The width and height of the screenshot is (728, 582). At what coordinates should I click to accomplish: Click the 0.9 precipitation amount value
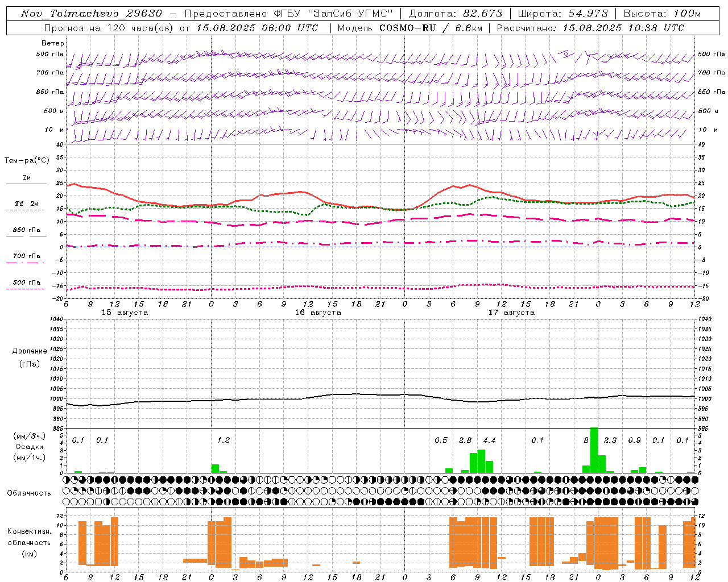point(634,440)
